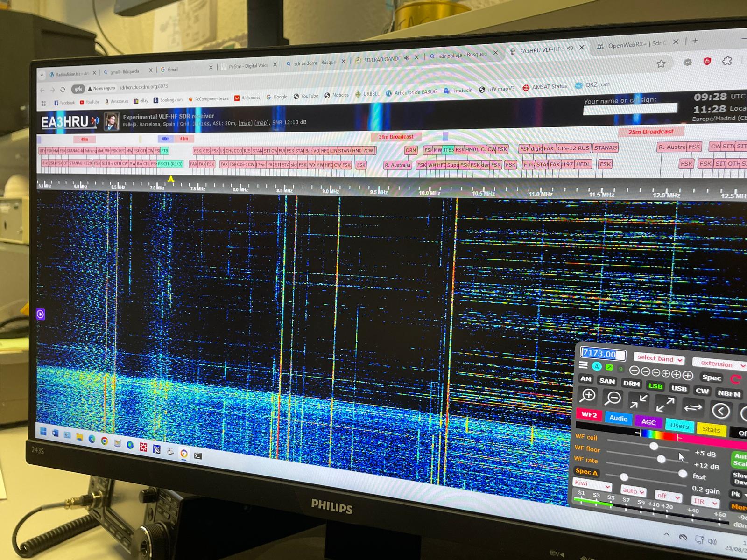Click the outward arrows max zoom-out icon
This screenshot has height=560, width=747.
(665, 404)
